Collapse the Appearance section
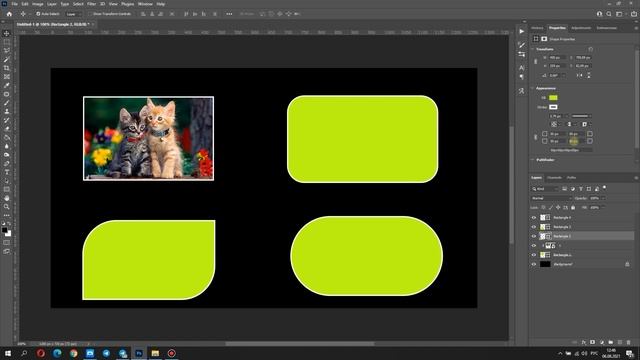Image resolution: width=640 pixels, height=360 pixels. coord(533,88)
